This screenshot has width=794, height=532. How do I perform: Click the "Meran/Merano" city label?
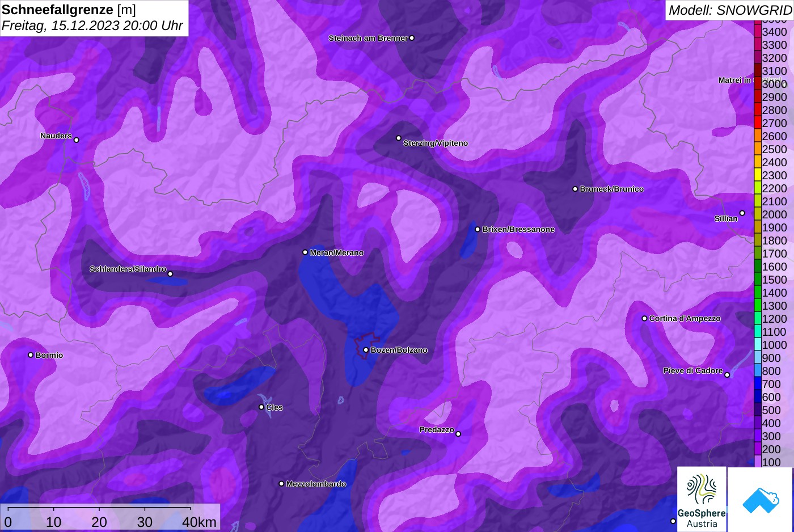tap(337, 252)
